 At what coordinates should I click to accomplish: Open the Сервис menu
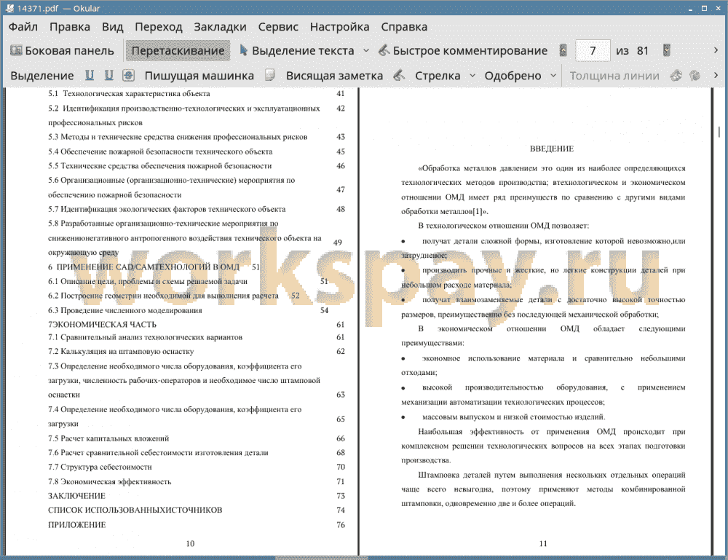(x=278, y=27)
